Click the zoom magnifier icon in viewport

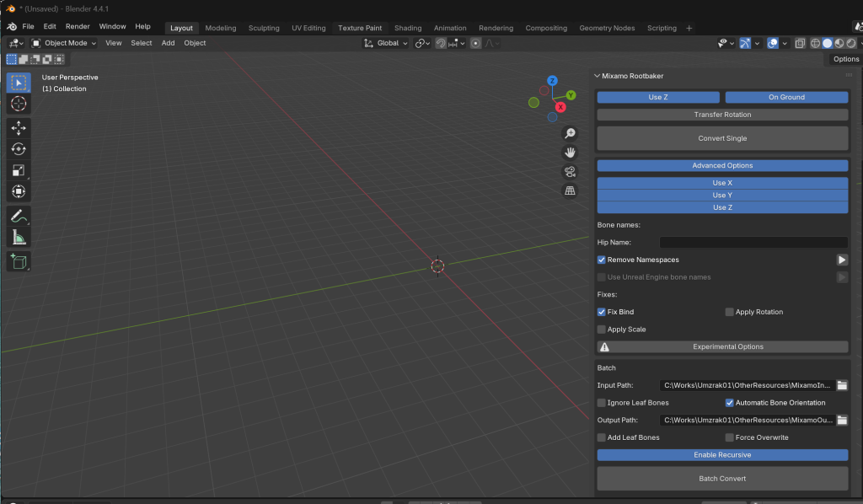(x=570, y=133)
